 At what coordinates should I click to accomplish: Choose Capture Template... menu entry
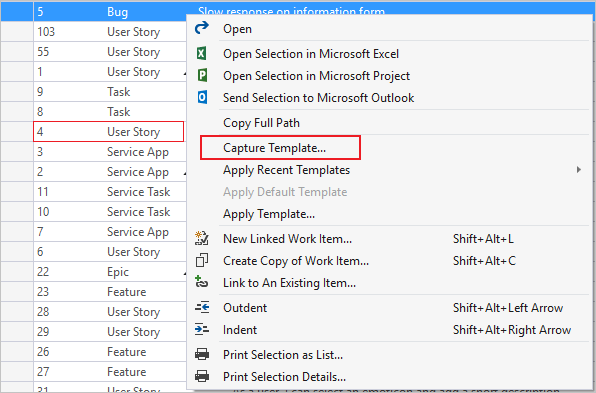pyautogui.click(x=390, y=148)
